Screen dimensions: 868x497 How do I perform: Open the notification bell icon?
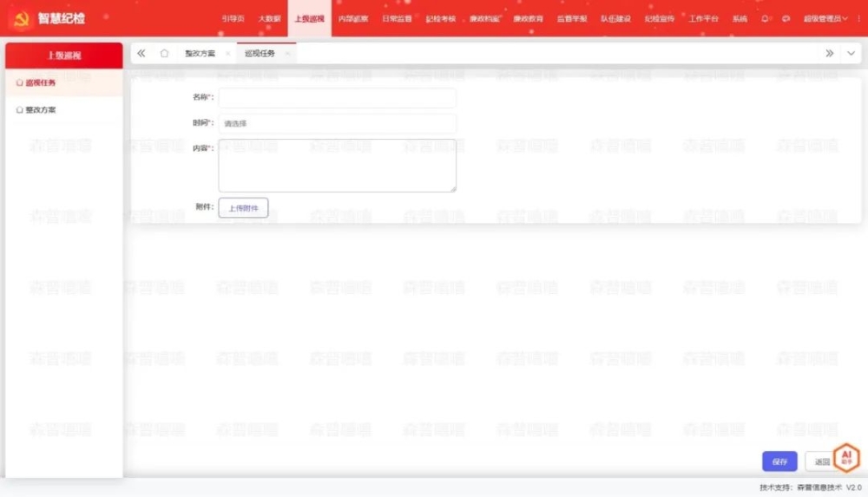click(x=765, y=18)
